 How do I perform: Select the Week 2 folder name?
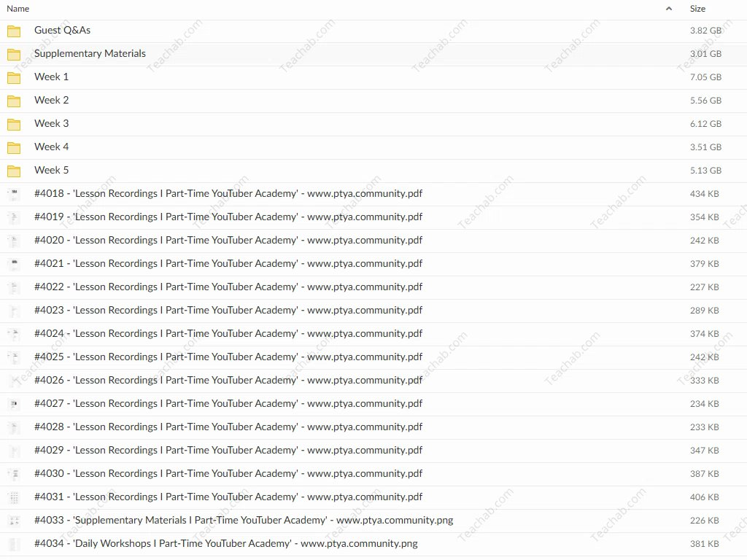coord(52,100)
